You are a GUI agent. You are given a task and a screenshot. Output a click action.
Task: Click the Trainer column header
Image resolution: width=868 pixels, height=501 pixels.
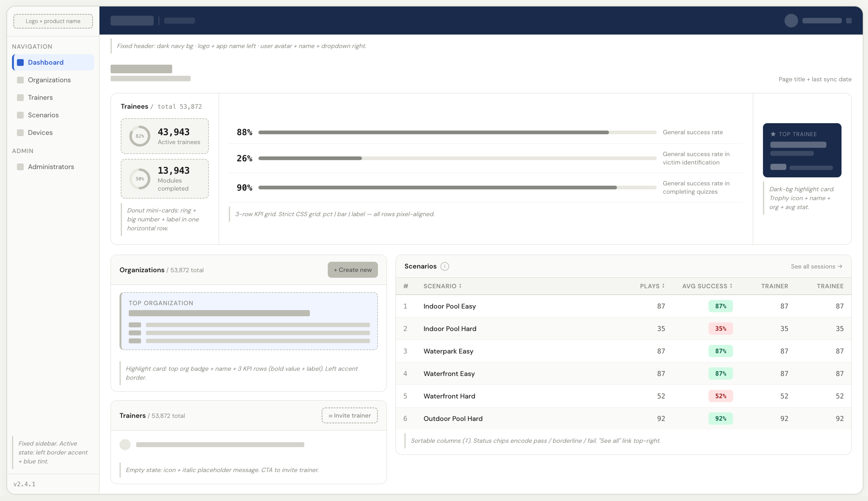pyautogui.click(x=774, y=286)
